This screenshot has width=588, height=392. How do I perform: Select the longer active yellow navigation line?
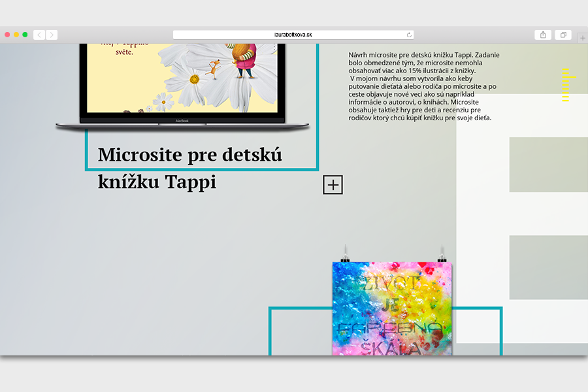pyautogui.click(x=568, y=78)
